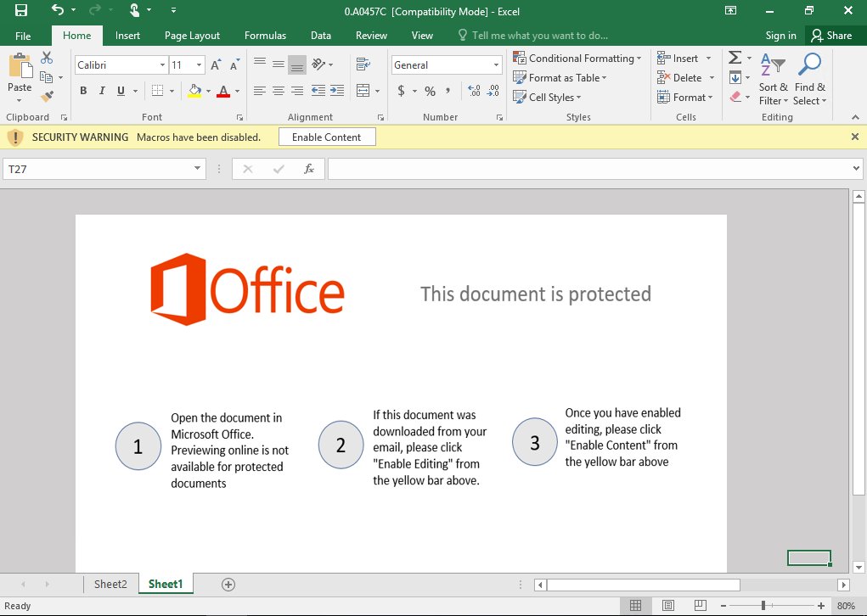Click the Insert Function fx icon
867x616 pixels.
point(309,169)
